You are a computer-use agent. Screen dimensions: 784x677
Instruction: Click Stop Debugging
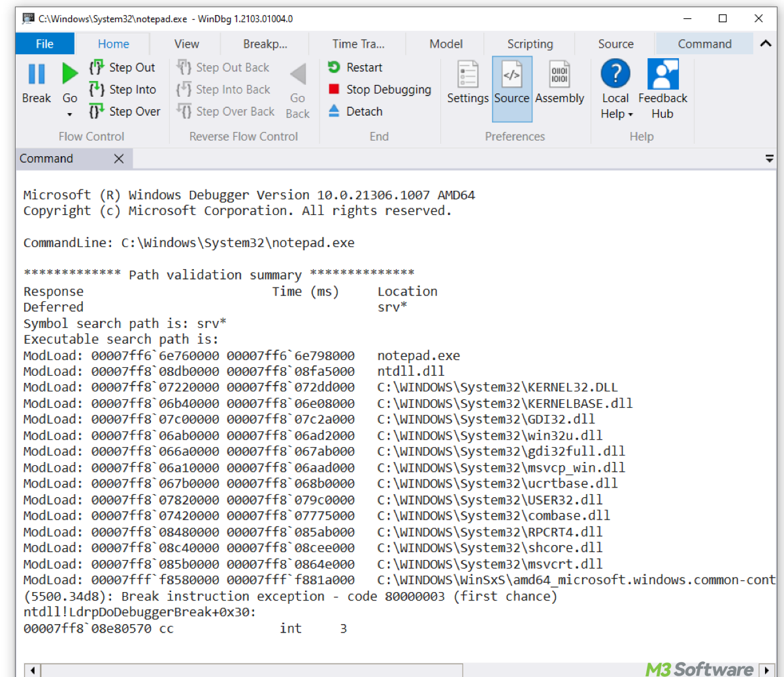click(379, 90)
